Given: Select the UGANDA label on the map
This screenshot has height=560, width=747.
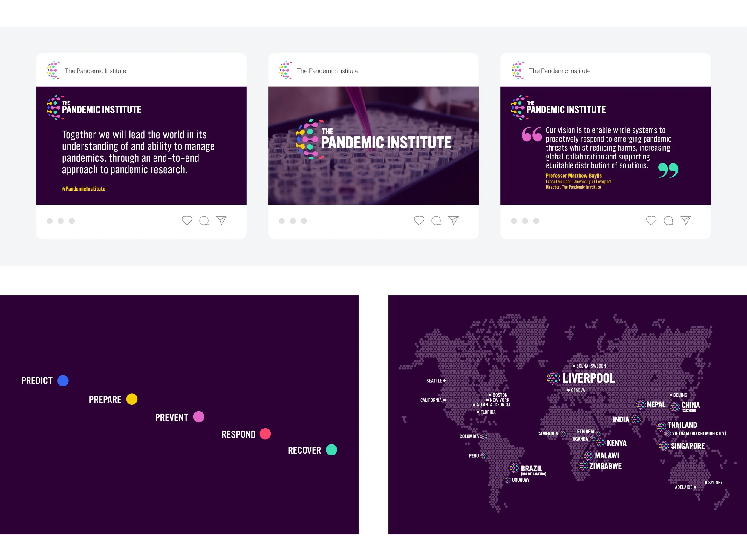Looking at the screenshot, I should point(580,439).
